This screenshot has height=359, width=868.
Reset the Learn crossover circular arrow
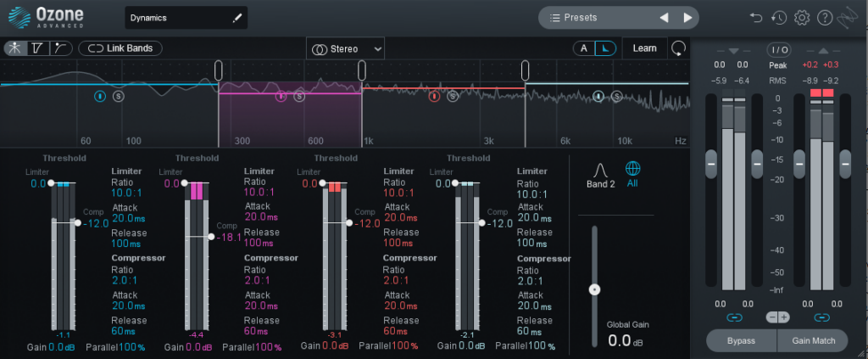click(x=678, y=48)
